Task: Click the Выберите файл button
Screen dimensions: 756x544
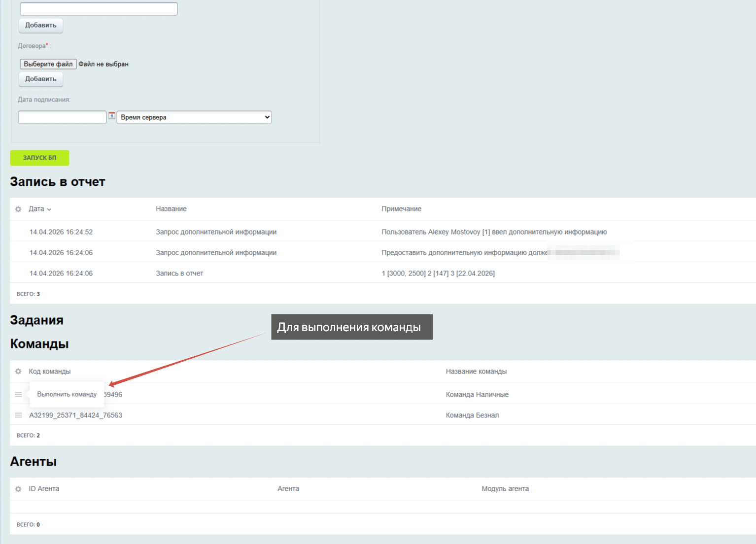Action: coord(48,64)
